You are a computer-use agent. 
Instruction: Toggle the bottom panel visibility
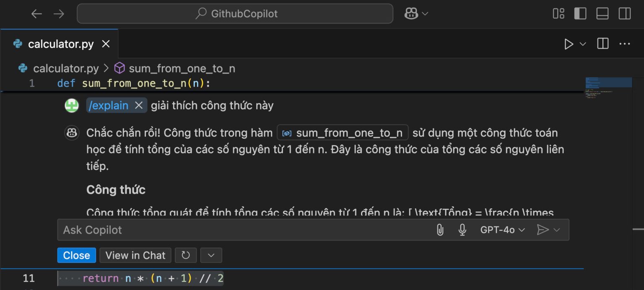602,13
